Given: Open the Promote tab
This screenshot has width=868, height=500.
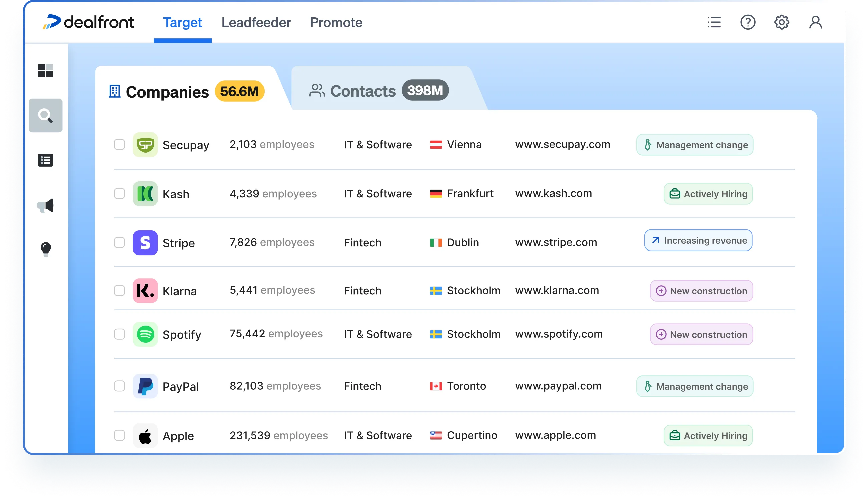Looking at the screenshot, I should [336, 23].
